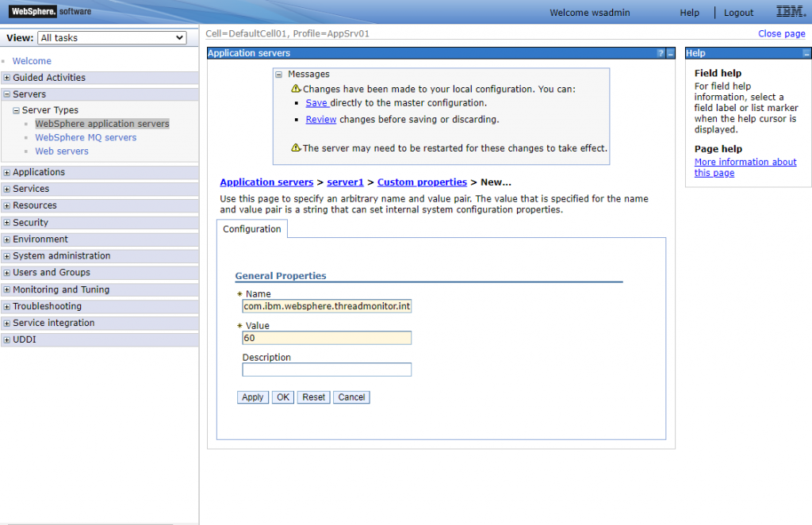Expand the UDDI section

click(6, 339)
